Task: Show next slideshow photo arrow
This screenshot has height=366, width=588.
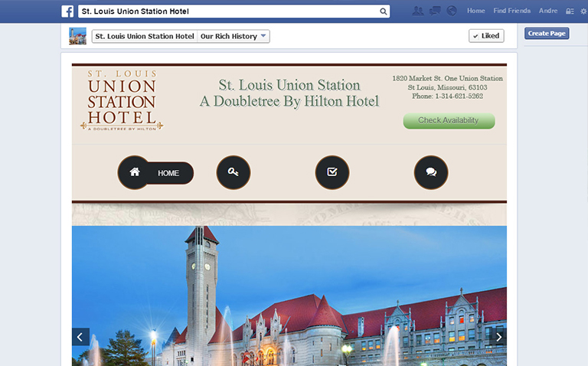Action: coord(498,337)
